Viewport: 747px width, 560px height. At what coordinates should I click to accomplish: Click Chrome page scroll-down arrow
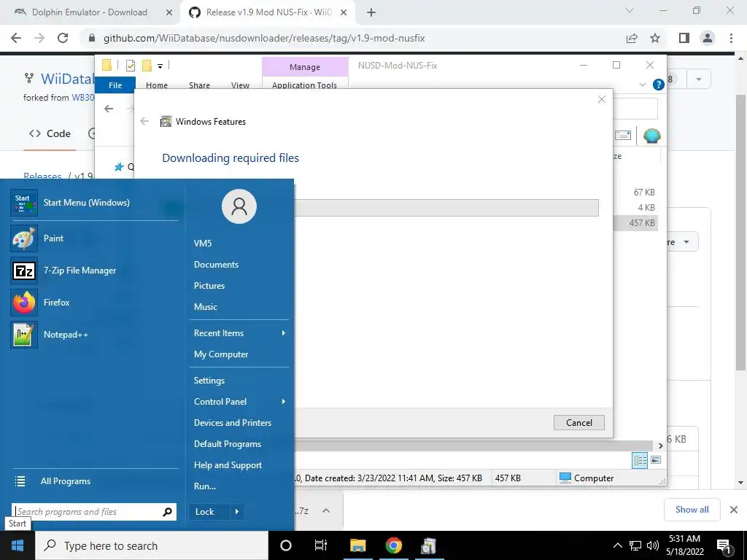[x=740, y=482]
